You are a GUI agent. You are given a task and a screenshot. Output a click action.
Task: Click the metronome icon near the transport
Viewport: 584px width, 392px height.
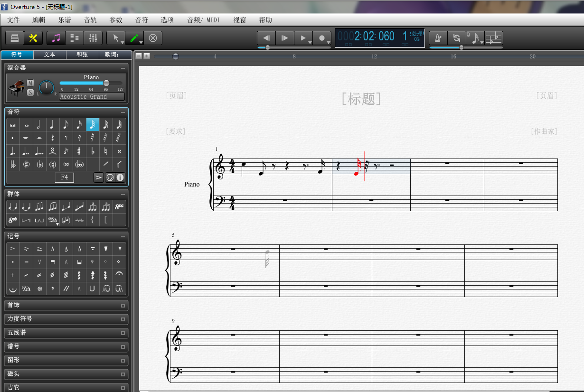pos(438,38)
